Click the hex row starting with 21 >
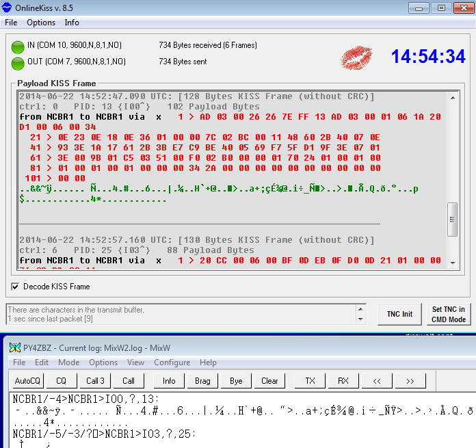Image resolution: width=476 pixels, height=448 pixels. pyautogui.click(x=205, y=137)
